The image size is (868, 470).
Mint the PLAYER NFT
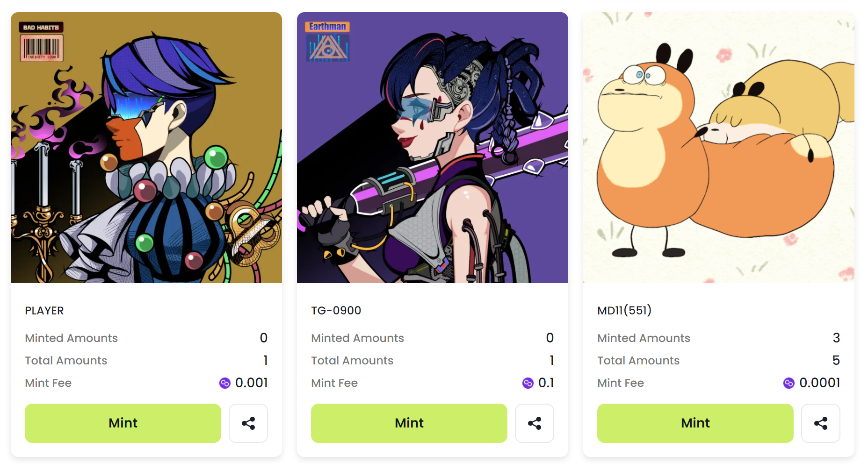pyautogui.click(x=123, y=423)
